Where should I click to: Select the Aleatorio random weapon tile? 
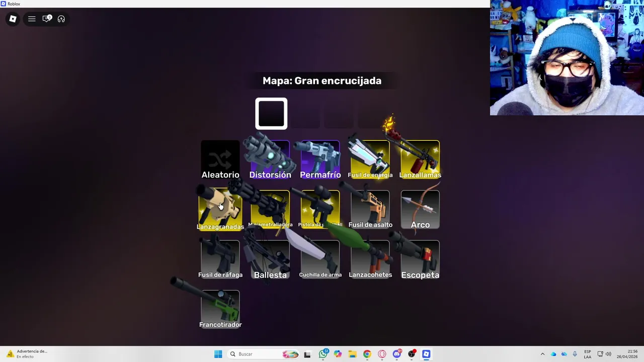pyautogui.click(x=220, y=160)
